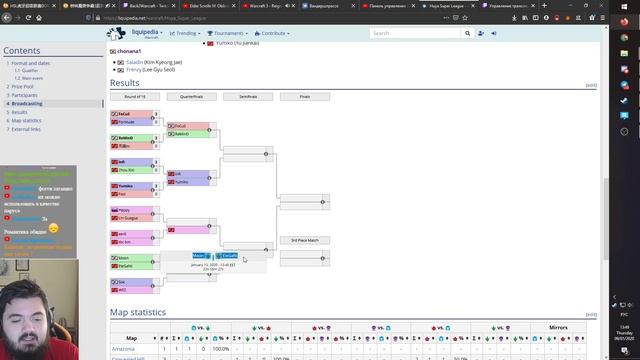Click 100.0% cell in Amazonia row

[220, 349]
